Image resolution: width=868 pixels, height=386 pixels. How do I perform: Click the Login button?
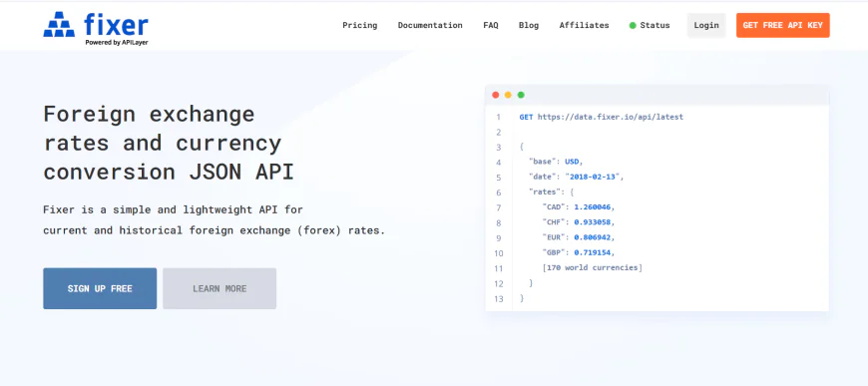[706, 26]
